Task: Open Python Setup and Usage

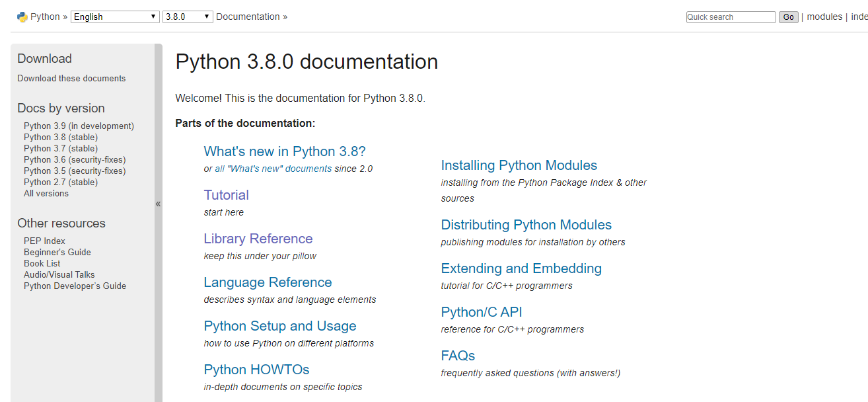Action: (280, 326)
